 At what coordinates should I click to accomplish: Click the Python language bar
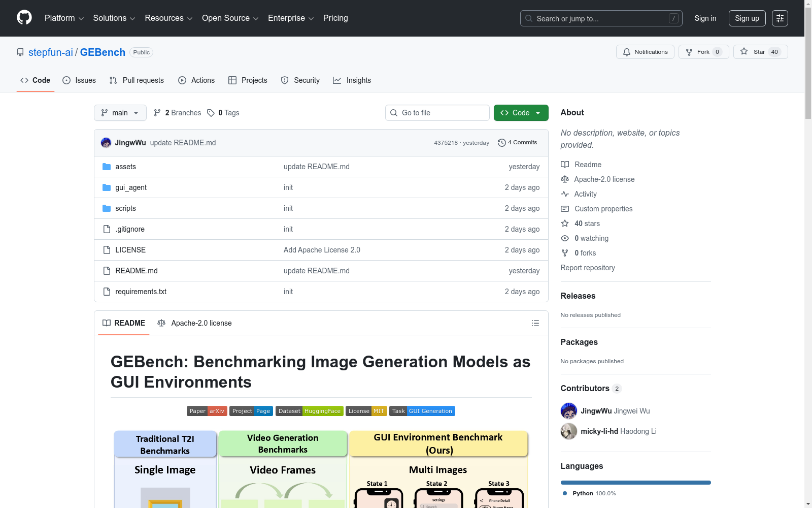click(635, 483)
